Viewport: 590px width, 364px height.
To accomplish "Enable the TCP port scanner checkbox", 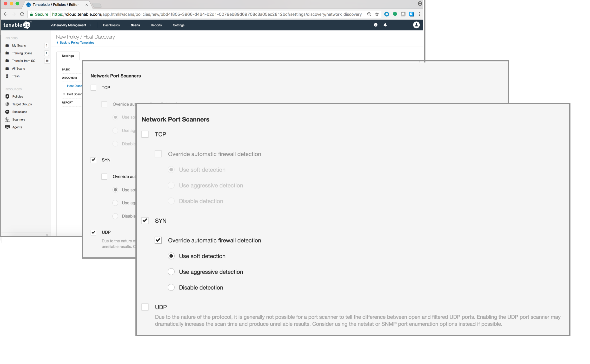I will [x=145, y=134].
